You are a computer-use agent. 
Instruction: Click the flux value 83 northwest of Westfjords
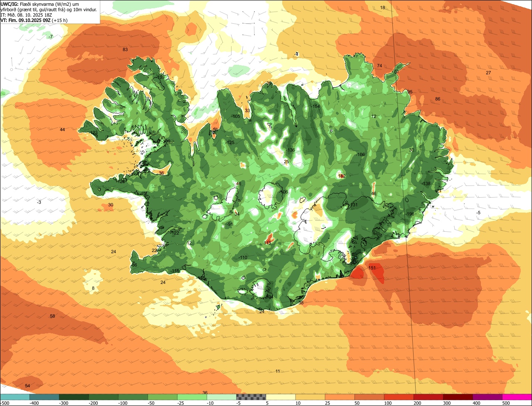click(125, 50)
